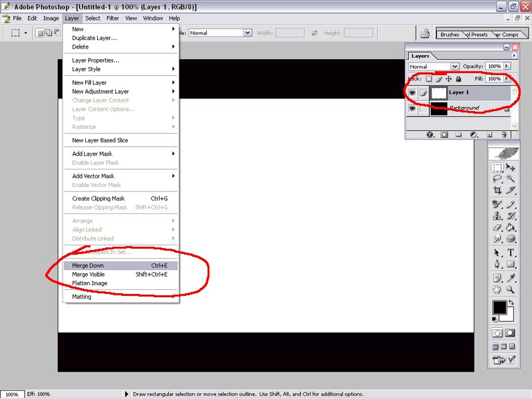Select the Hand tool
Image resolution: width=532 pixels, height=399 pixels.
pyautogui.click(x=497, y=290)
